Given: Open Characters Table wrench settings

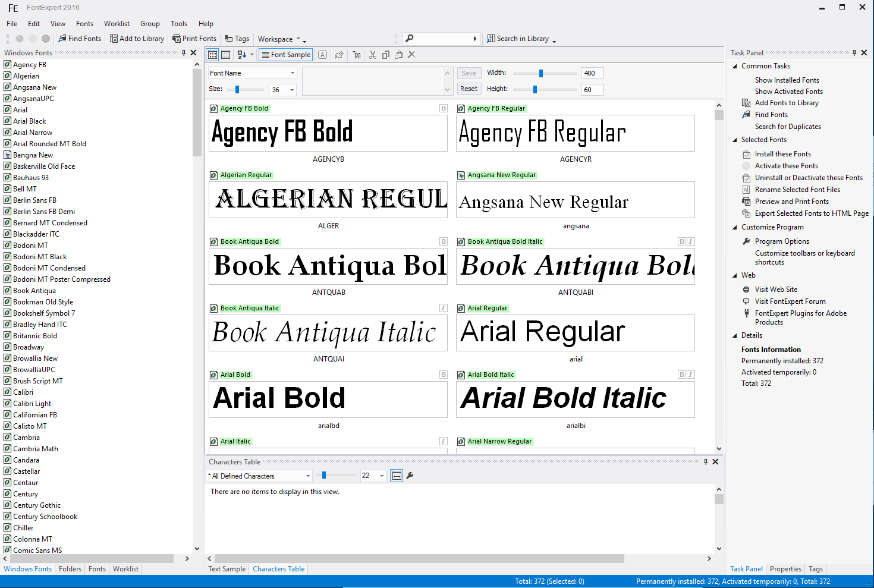Looking at the screenshot, I should [410, 476].
